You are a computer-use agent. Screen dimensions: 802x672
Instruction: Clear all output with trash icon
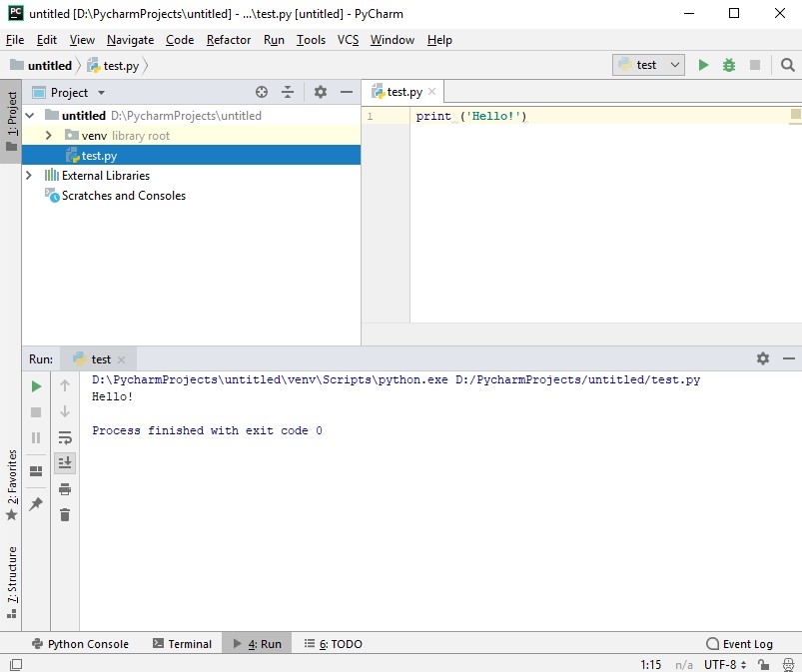point(65,515)
